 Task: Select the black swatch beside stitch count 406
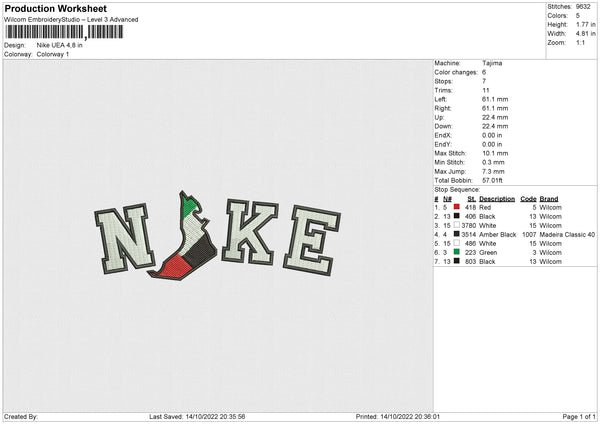(x=457, y=216)
